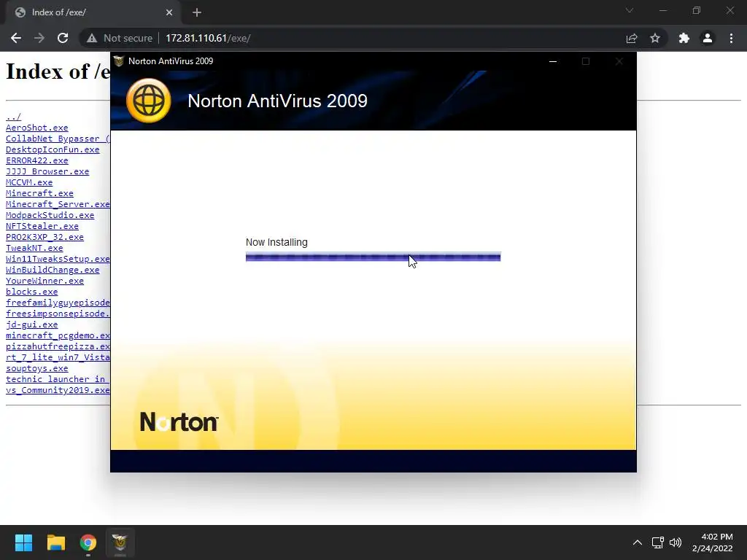The image size is (747, 560).
Task: Open the volume tray icon
Action: click(676, 542)
